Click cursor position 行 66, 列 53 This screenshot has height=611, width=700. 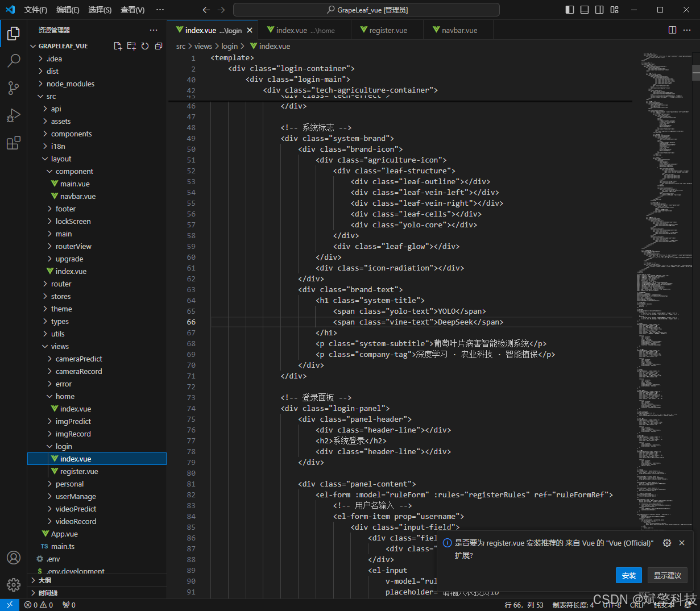pyautogui.click(x=524, y=605)
